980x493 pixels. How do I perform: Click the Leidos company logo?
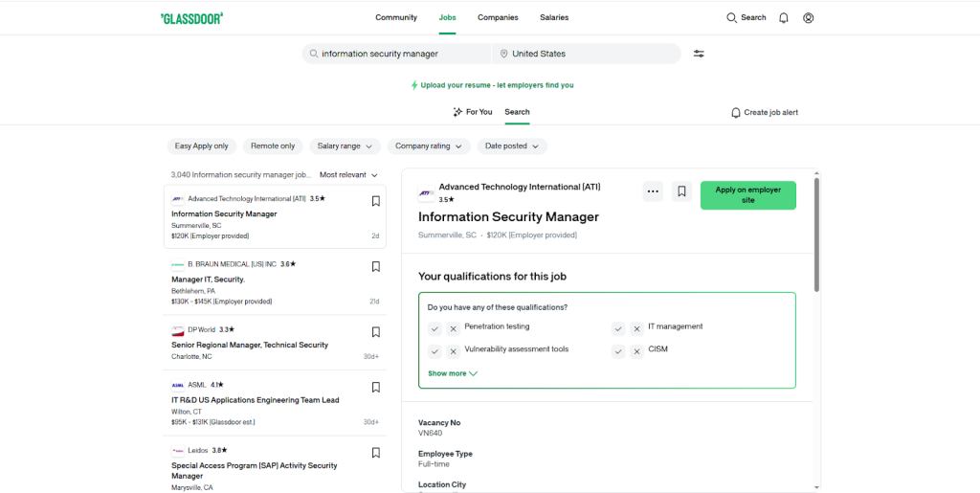[x=177, y=450]
